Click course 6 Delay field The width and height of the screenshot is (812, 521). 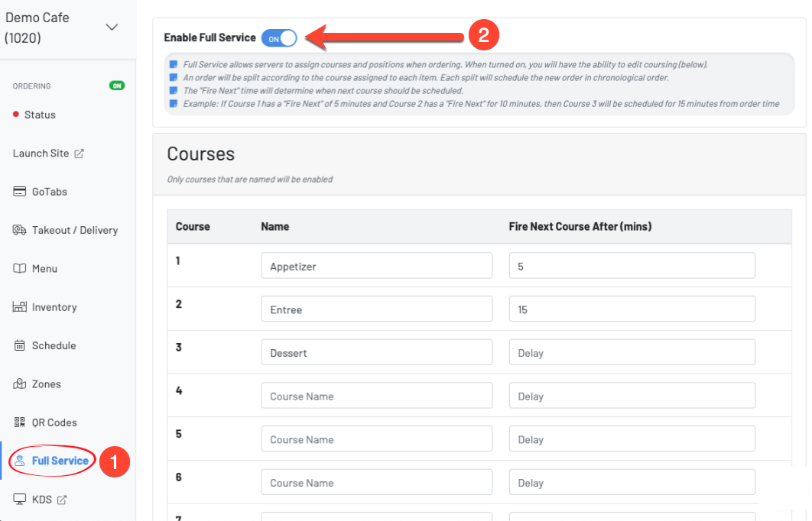(x=632, y=482)
